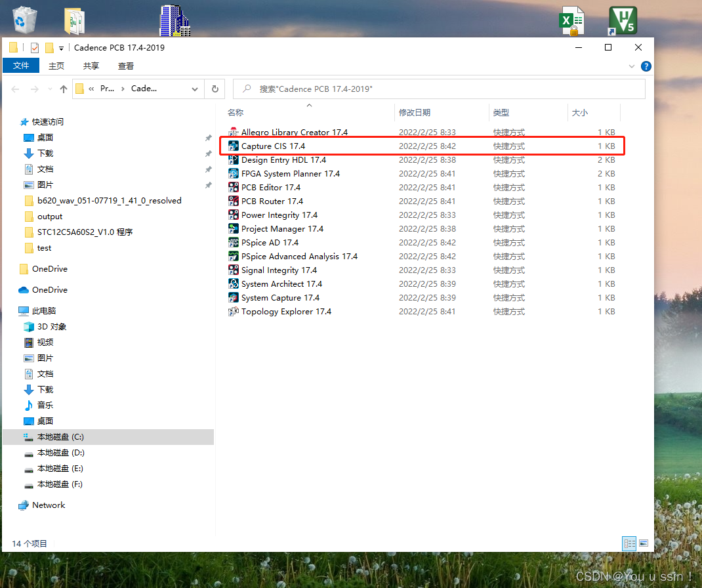Switch to details view layout
The height and width of the screenshot is (588, 702).
point(629,543)
